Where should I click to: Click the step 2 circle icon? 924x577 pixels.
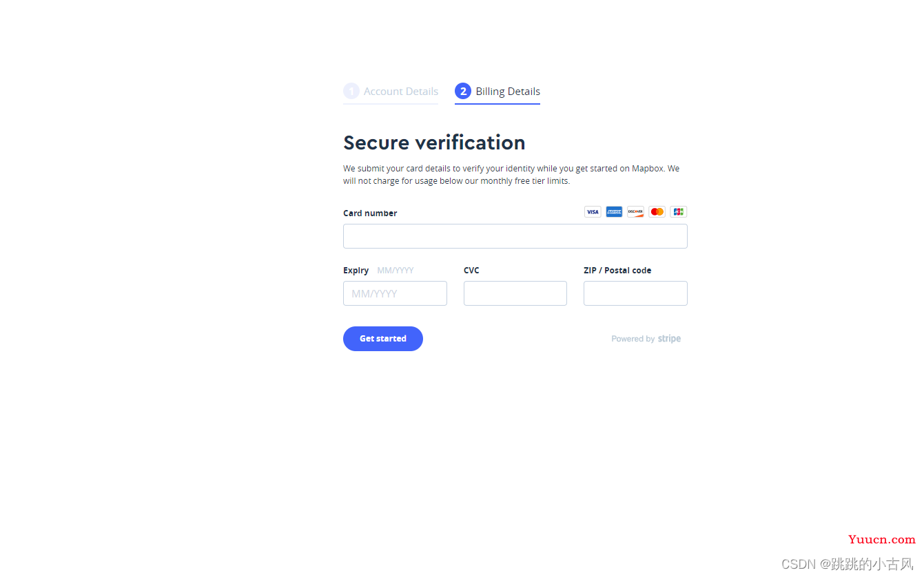tap(463, 91)
